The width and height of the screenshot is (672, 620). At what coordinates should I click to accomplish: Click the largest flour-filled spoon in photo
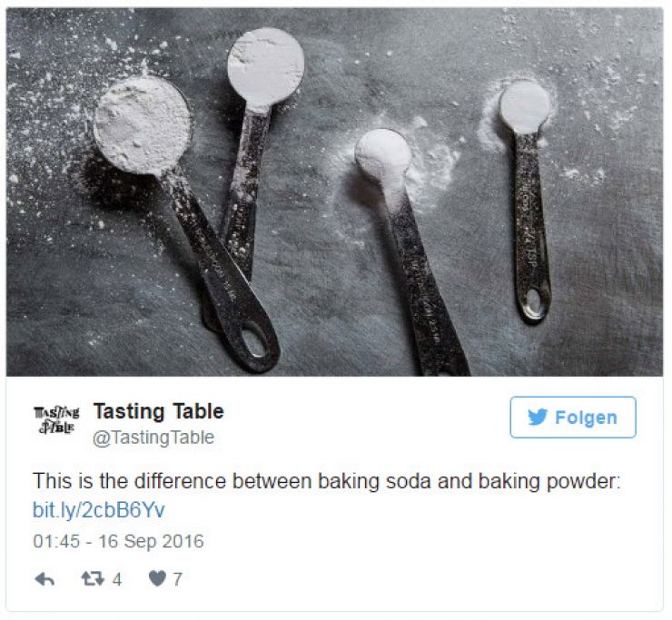142,126
